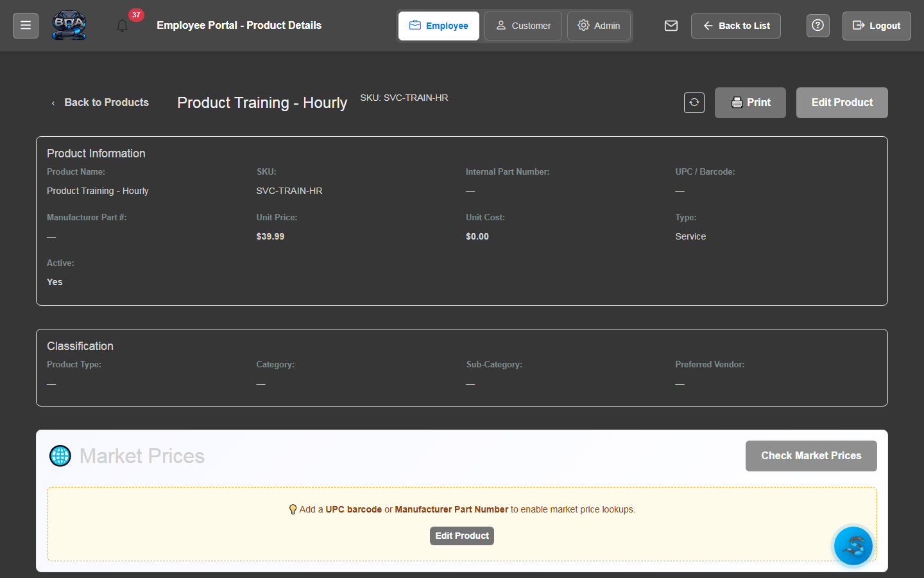Image resolution: width=924 pixels, height=578 pixels.
Task: Click the Back to List button
Action: point(735,26)
